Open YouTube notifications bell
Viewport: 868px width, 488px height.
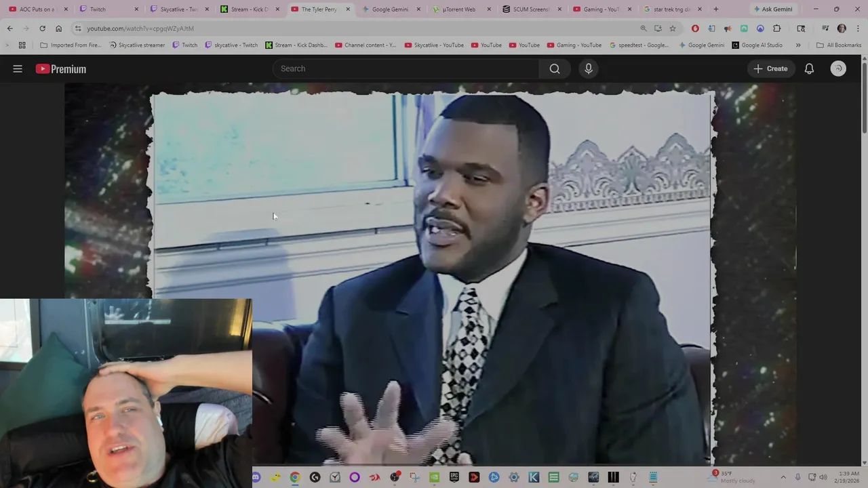click(x=809, y=68)
